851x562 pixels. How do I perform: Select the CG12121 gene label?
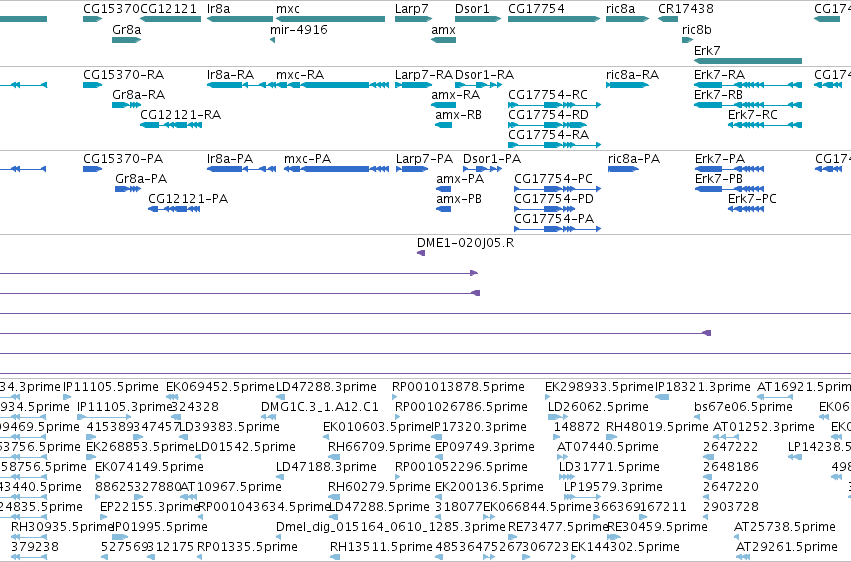(x=168, y=9)
